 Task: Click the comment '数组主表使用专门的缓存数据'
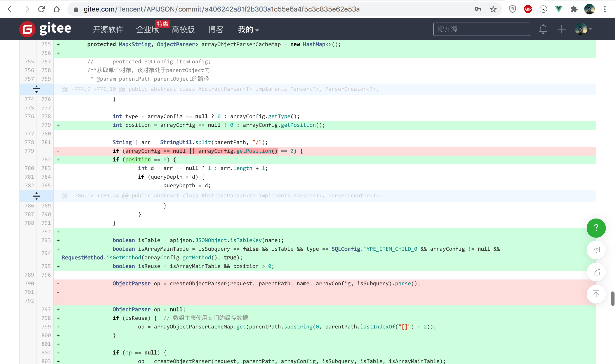[x=210, y=318]
